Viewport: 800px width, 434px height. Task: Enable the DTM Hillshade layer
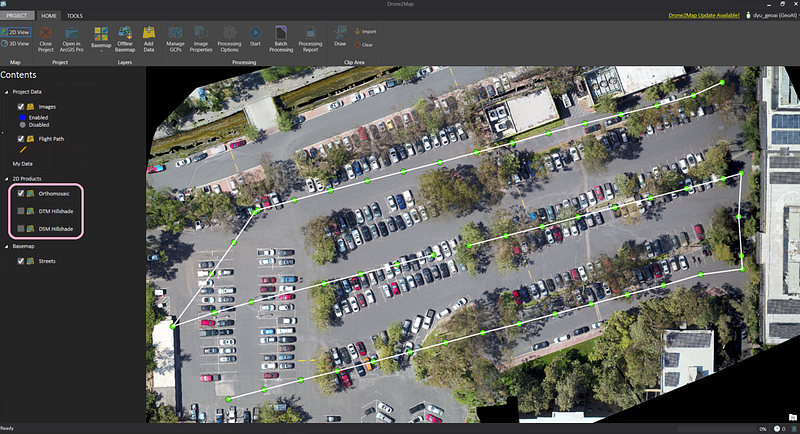(21, 211)
